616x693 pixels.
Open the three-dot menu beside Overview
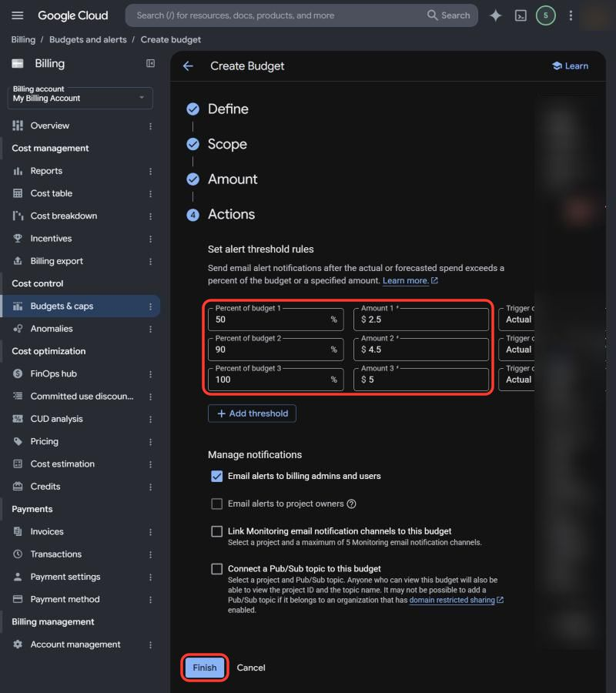150,126
